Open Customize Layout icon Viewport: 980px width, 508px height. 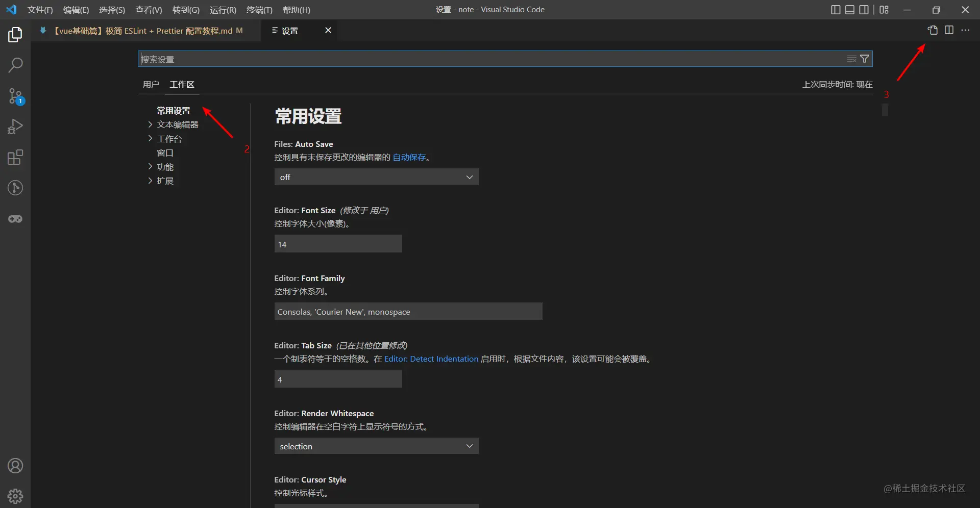click(x=884, y=10)
